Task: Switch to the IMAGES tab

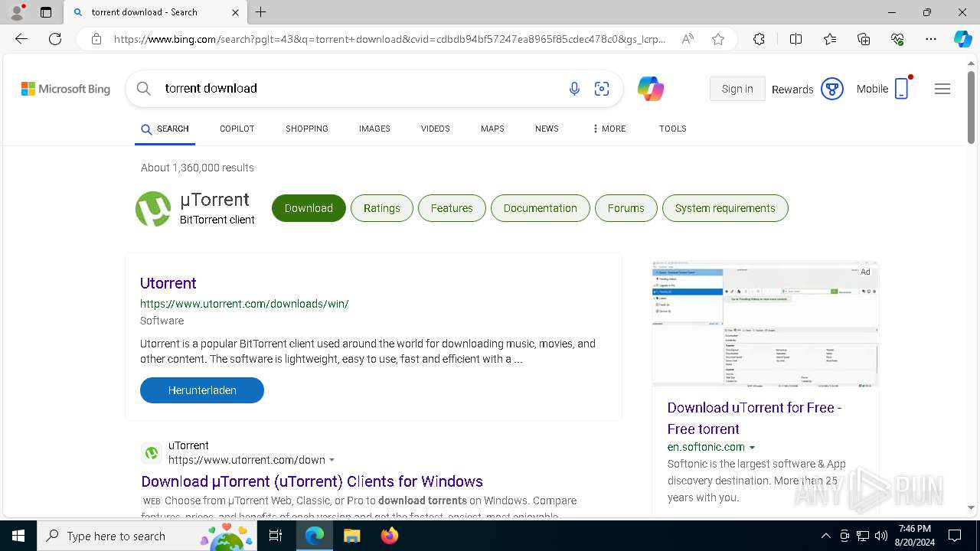Action: tap(374, 129)
